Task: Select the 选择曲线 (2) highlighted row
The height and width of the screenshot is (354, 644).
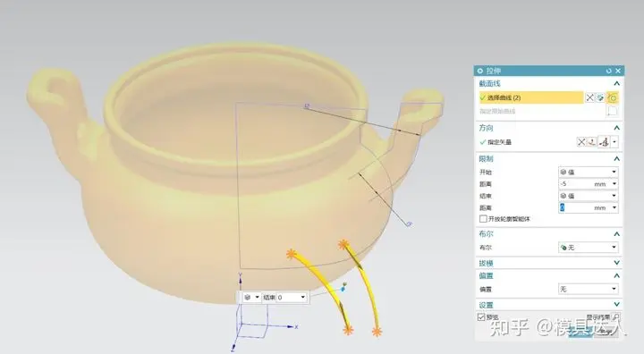Action: coord(530,97)
